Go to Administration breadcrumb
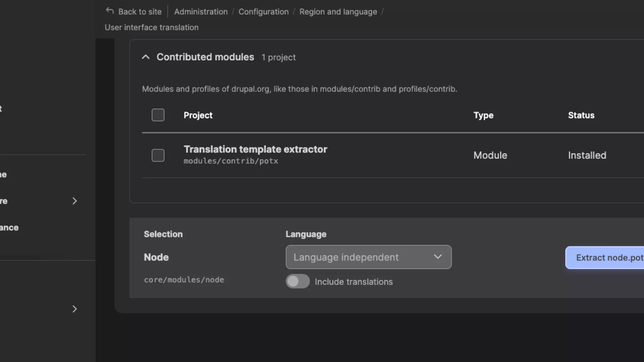Image resolution: width=644 pixels, height=362 pixels. [201, 12]
